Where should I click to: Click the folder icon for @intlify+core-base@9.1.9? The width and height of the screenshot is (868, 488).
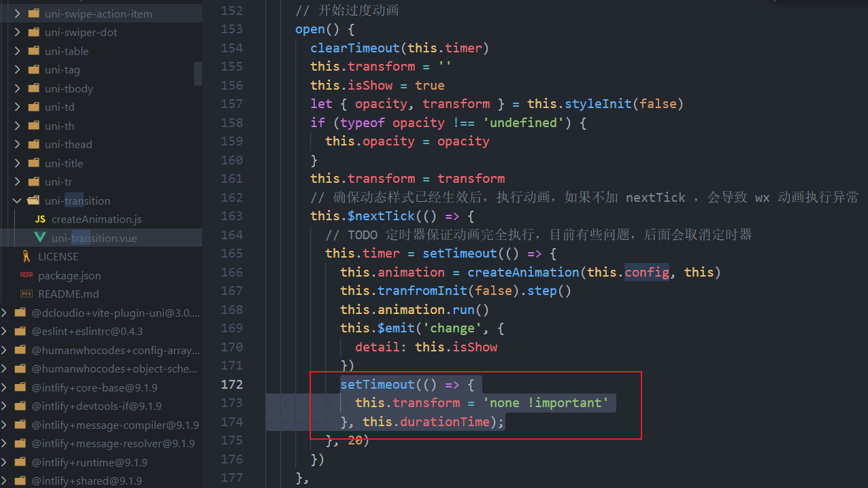[19, 387]
